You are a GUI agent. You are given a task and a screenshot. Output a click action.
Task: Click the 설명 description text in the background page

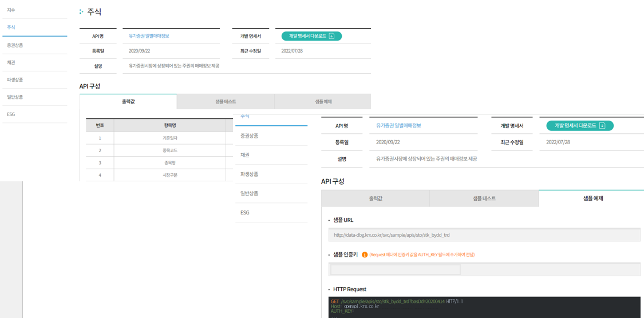click(173, 66)
